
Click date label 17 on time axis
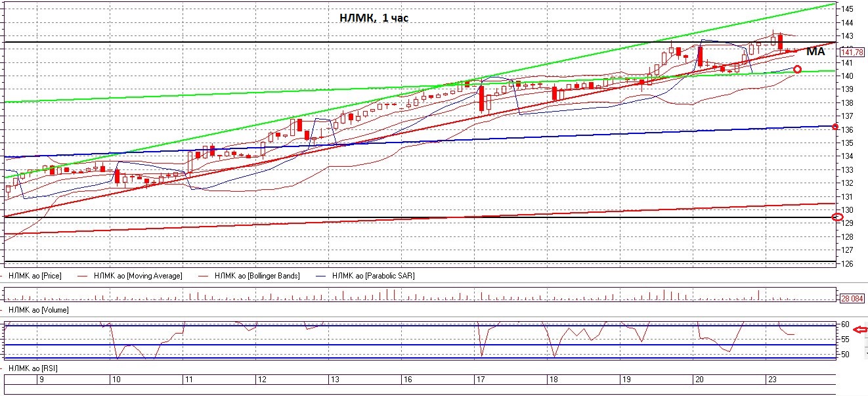click(480, 380)
